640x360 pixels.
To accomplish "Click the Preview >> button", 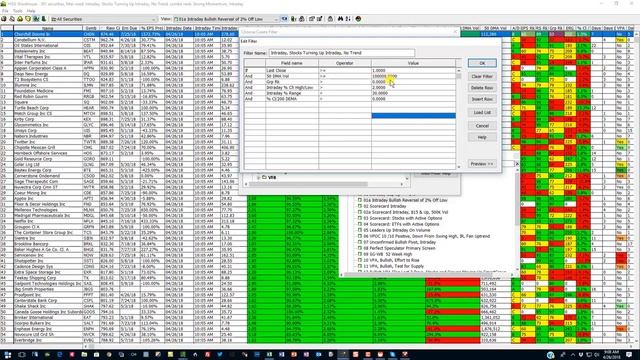I will pyautogui.click(x=482, y=164).
